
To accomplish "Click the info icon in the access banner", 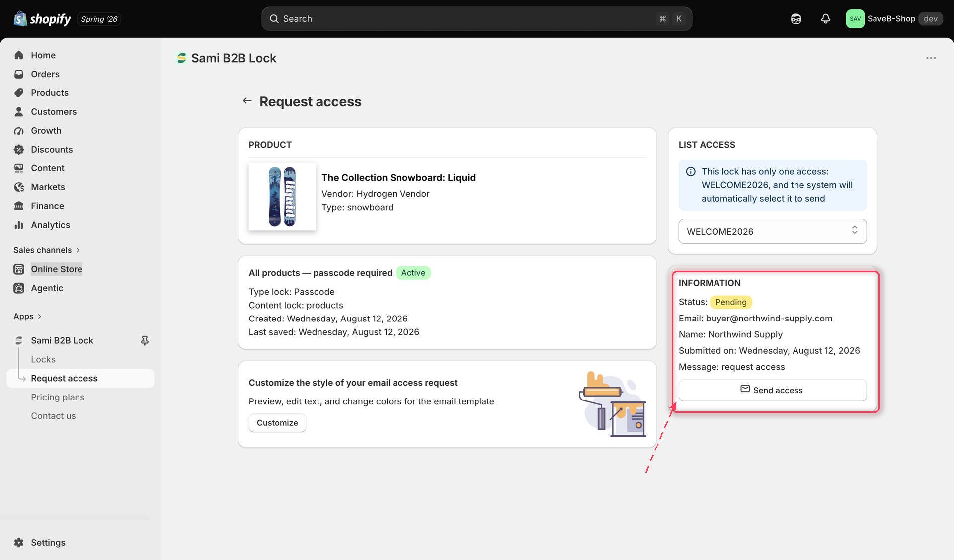I will pos(691,172).
